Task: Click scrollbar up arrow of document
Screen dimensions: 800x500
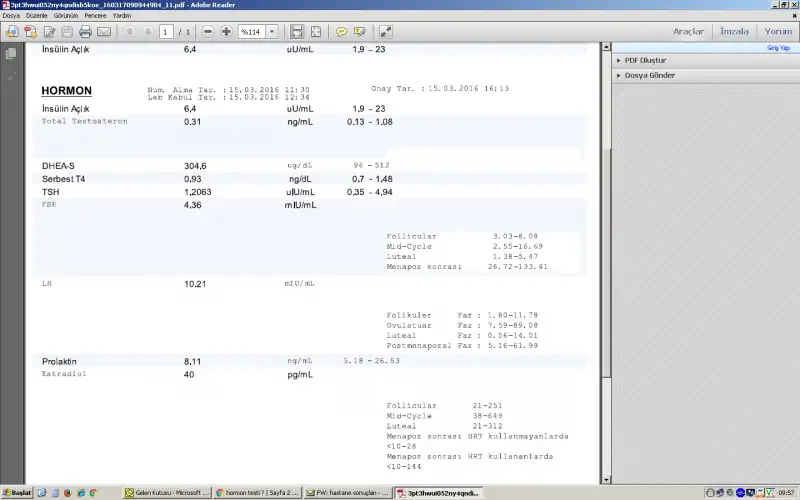Action: pos(606,47)
